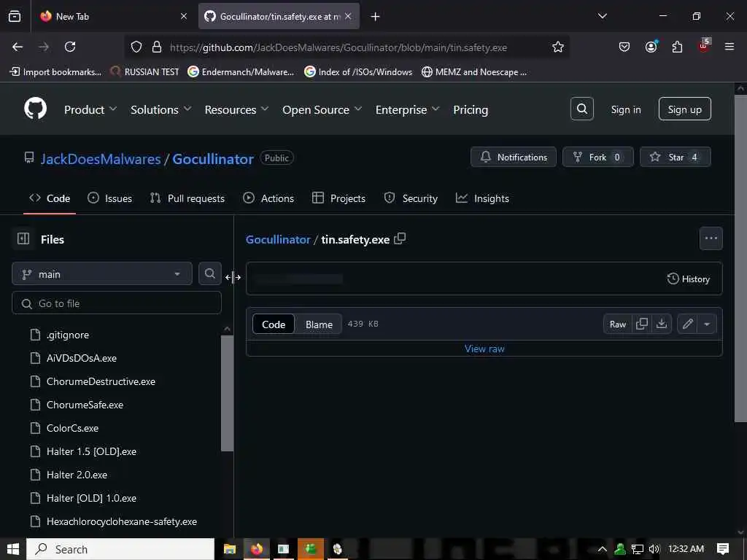Open the Windows Start menu

pos(13,549)
